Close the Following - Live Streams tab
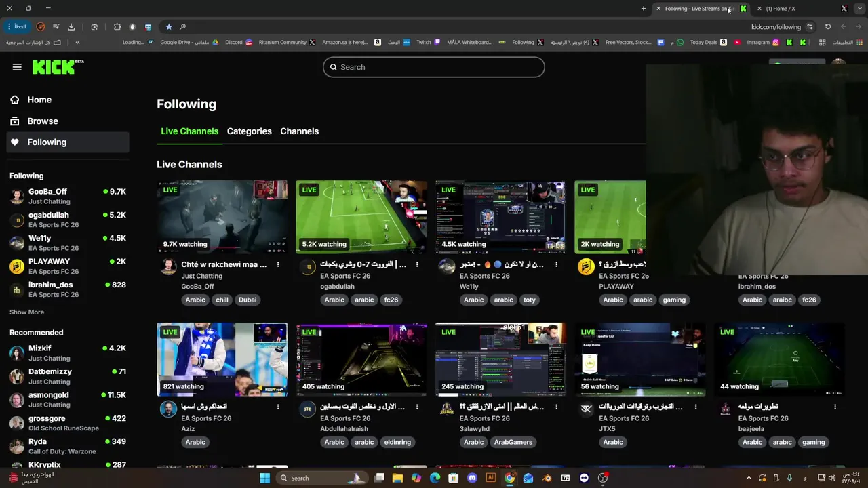 (x=658, y=9)
